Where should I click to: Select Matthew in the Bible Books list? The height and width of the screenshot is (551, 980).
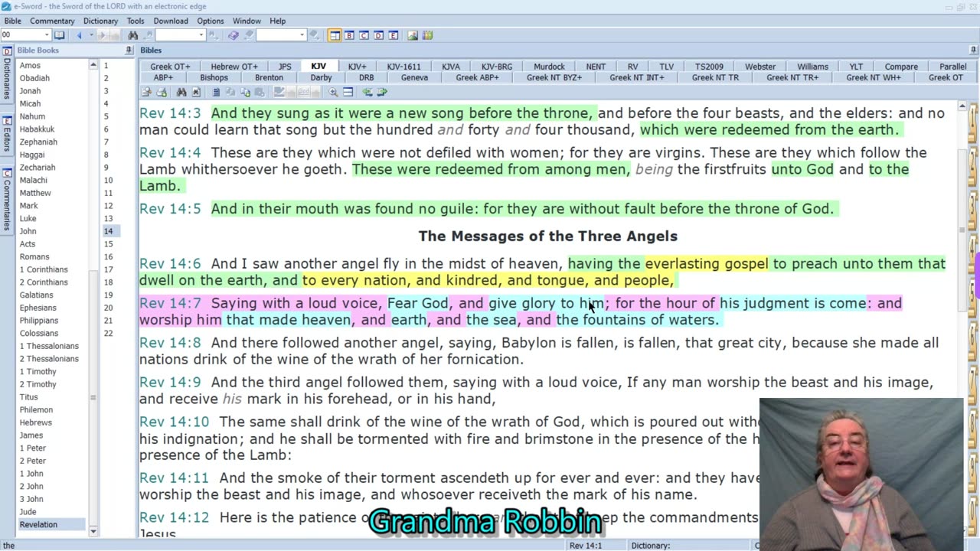tap(35, 193)
